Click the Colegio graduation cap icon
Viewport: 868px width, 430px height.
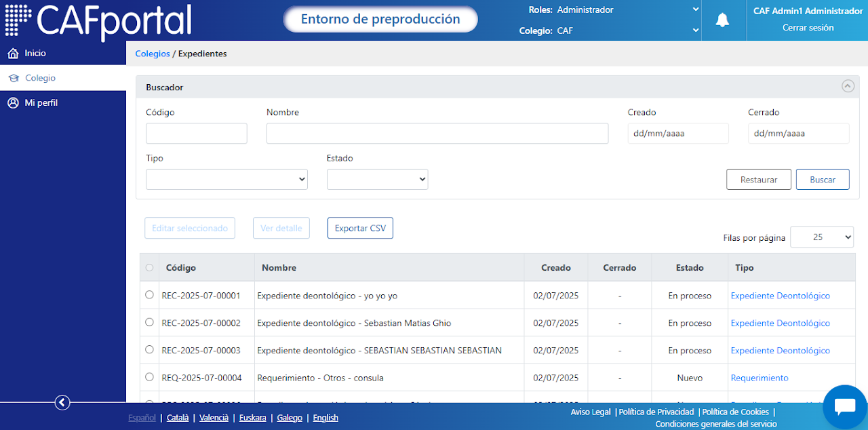coord(13,78)
